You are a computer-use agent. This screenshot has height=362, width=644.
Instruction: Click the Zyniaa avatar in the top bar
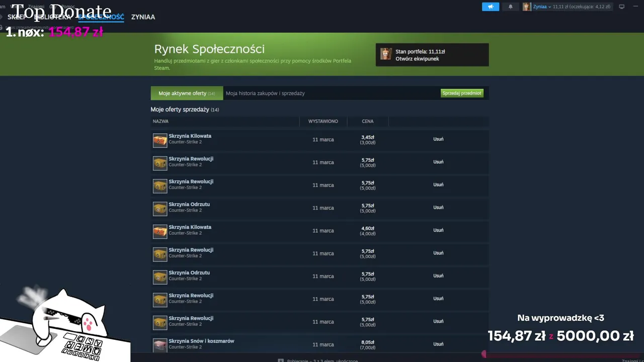[x=527, y=7]
